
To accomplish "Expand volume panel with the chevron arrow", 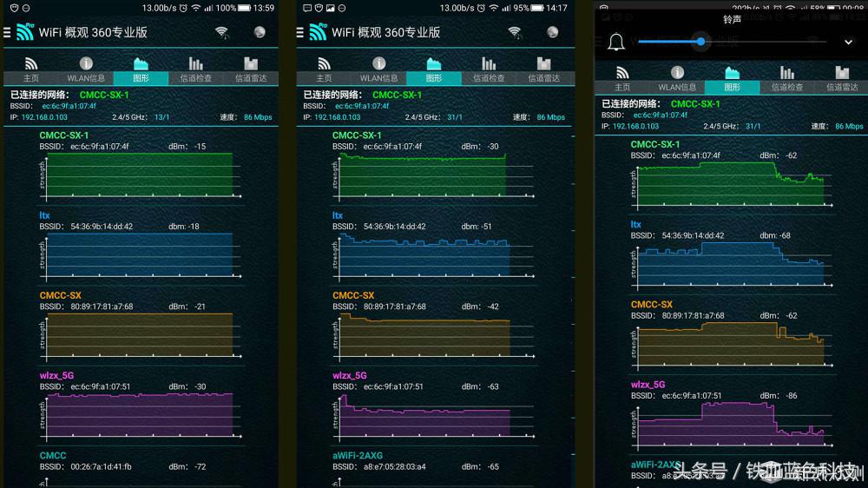I will click(848, 42).
